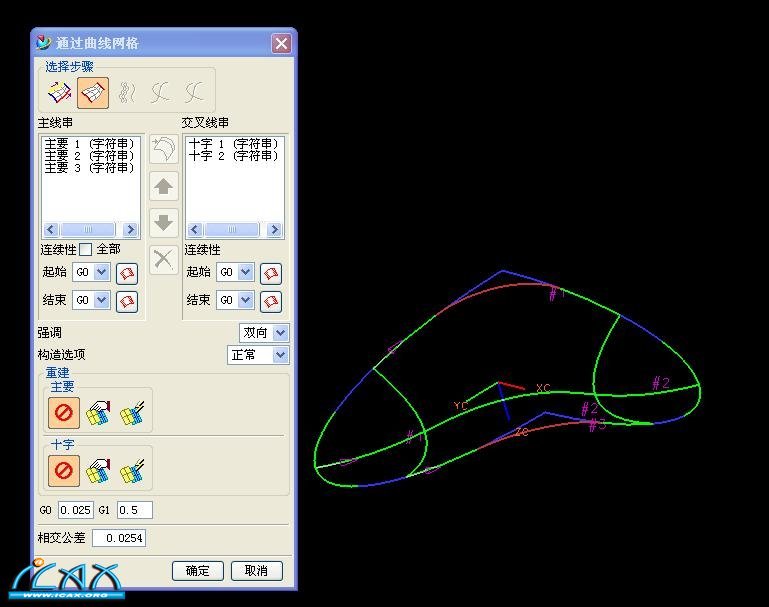Remove selected string with X icon
769x607 pixels.
(164, 259)
